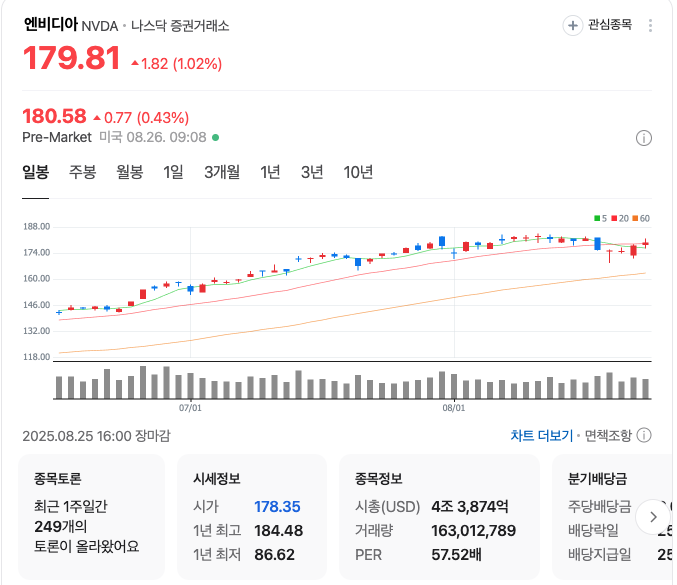Click the 관심종목 button label
Image resolution: width=677 pixels, height=585 pixels.
pos(610,25)
